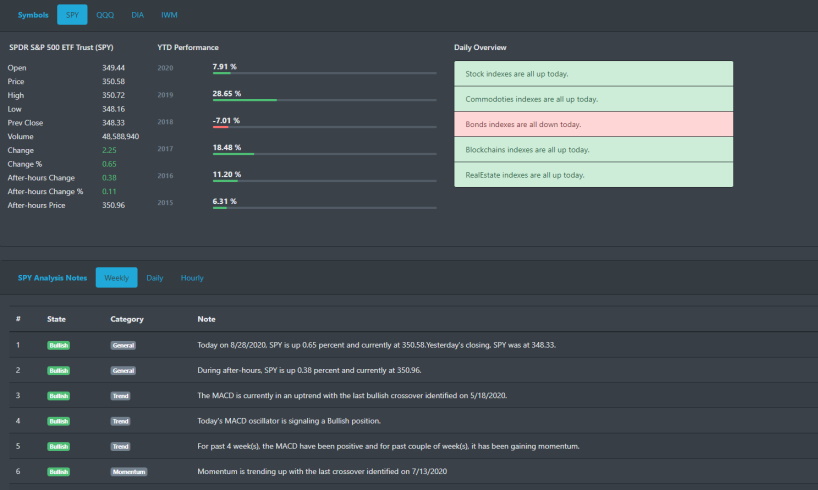
Task: Click the Volume value 48,588,940
Action: click(121, 137)
